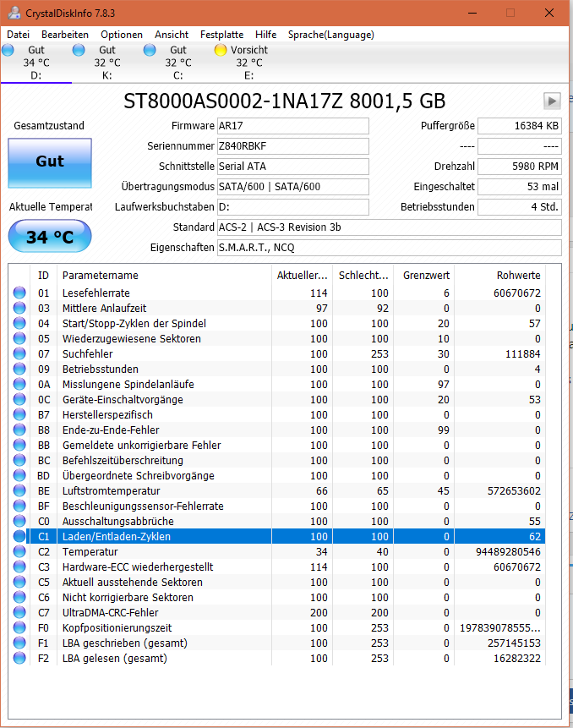This screenshot has width=573, height=728.
Task: Open the Festplatte menu
Action: (221, 35)
